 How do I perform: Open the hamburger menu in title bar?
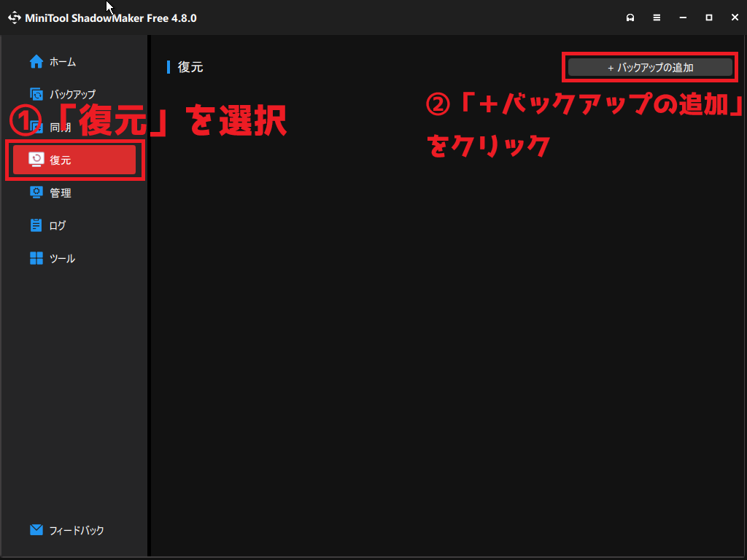(x=657, y=17)
